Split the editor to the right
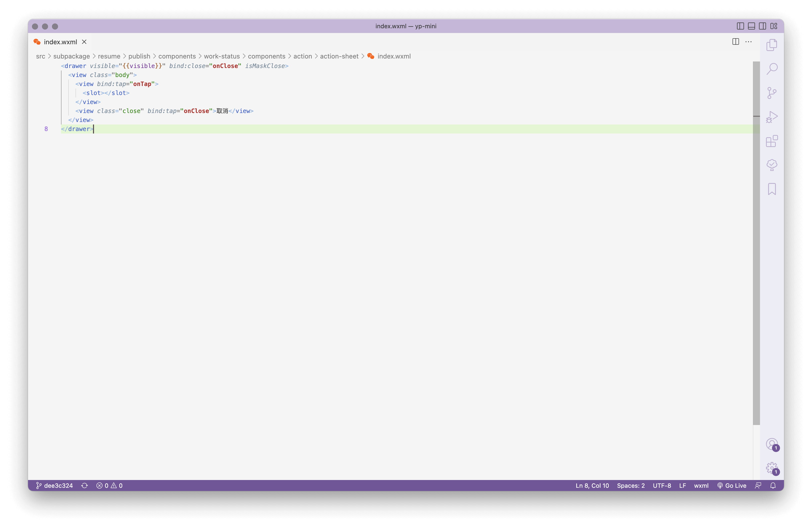The height and width of the screenshot is (528, 812). click(735, 41)
